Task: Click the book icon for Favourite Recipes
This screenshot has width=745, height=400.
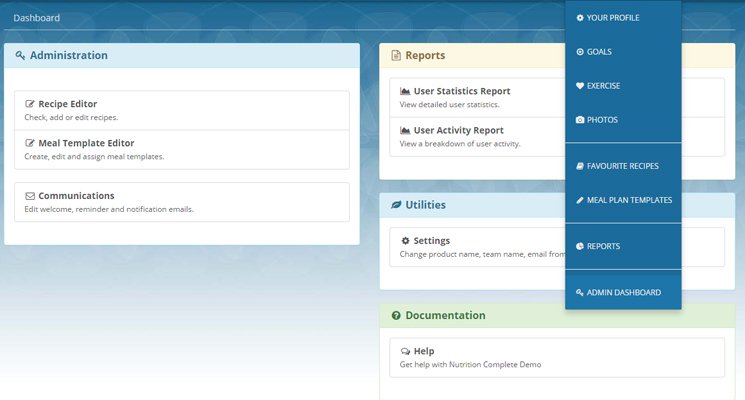Action: (x=580, y=166)
